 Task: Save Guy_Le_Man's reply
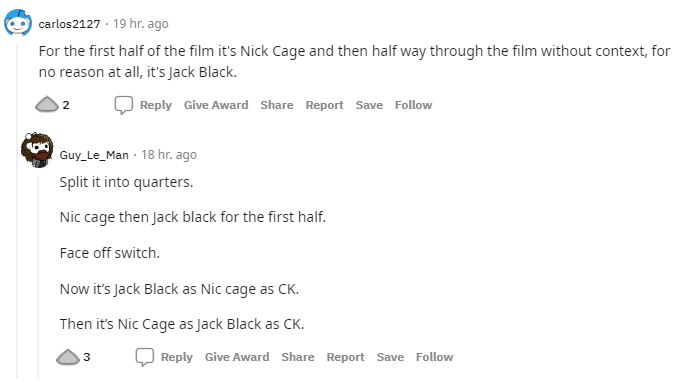tap(390, 357)
